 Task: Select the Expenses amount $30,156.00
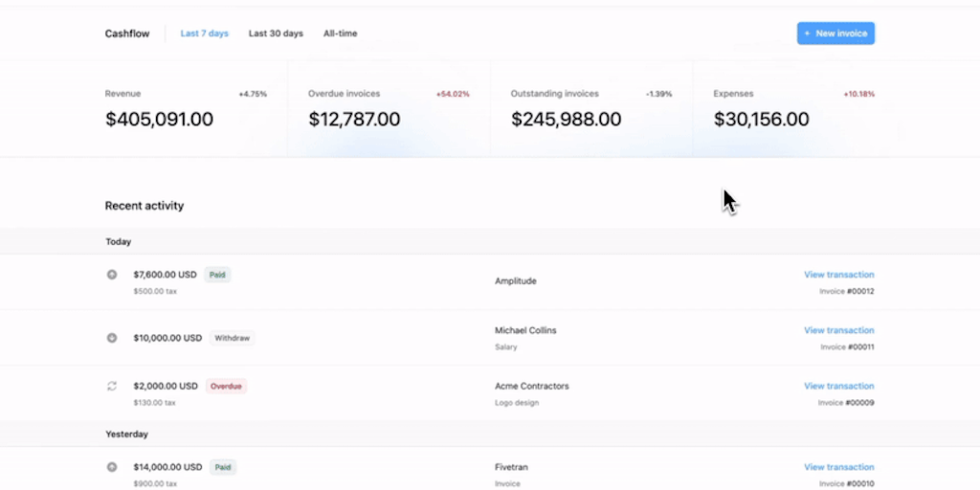(x=761, y=120)
